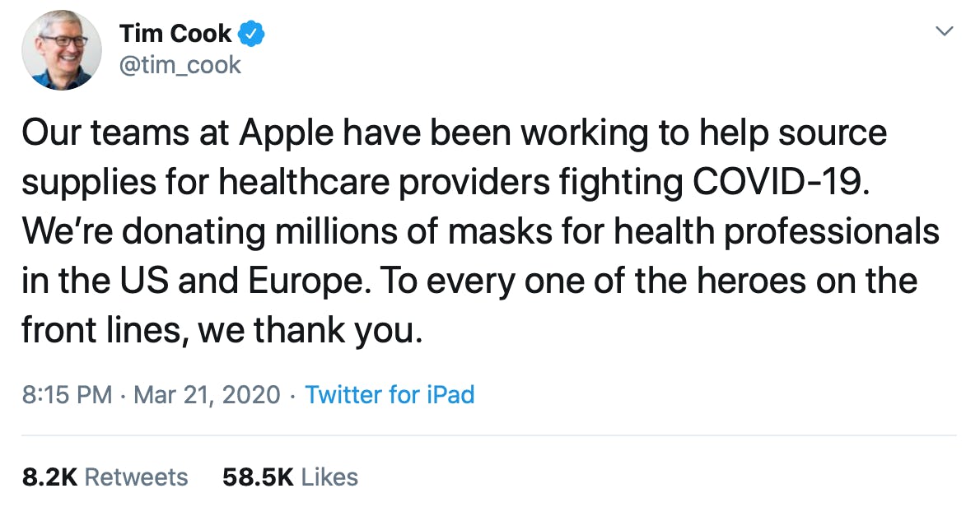This screenshot has width=980, height=507.
Task: Click the Mar 21, 2020 date
Action: click(207, 394)
